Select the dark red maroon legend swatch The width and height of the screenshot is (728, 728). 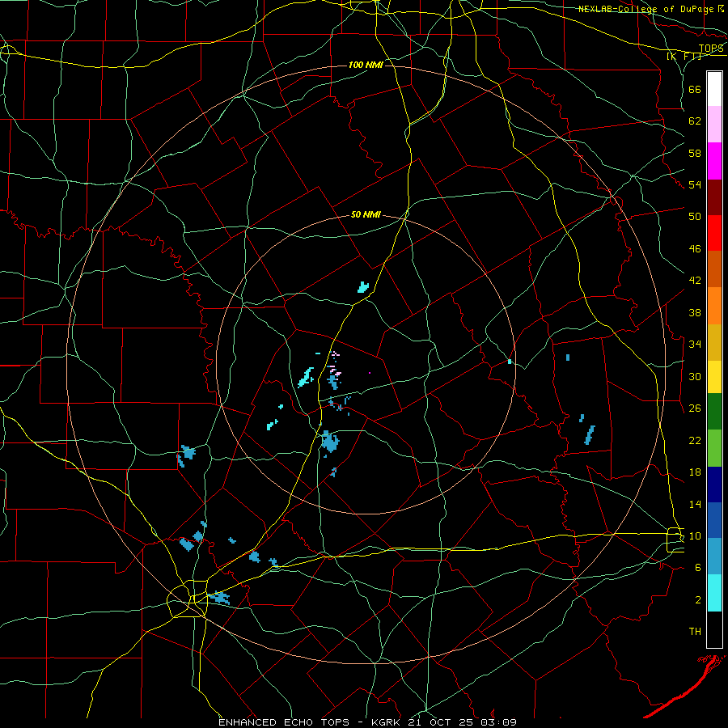coord(714,197)
